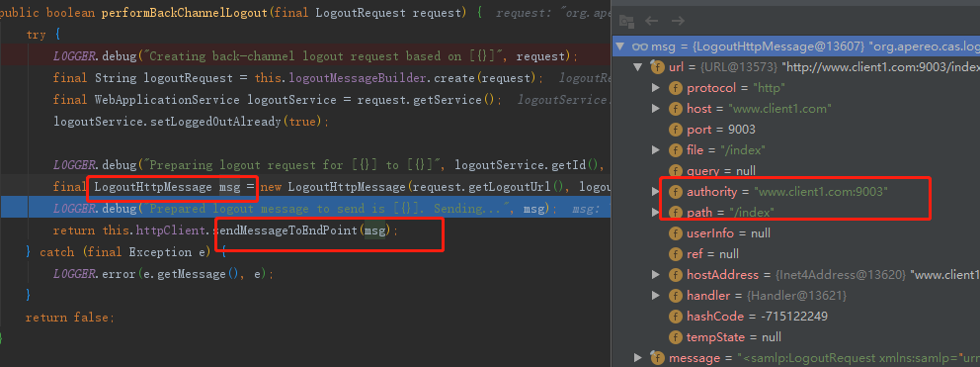The height and width of the screenshot is (367, 980).
Task: Select the 'ref = null' row
Action: [795, 254]
